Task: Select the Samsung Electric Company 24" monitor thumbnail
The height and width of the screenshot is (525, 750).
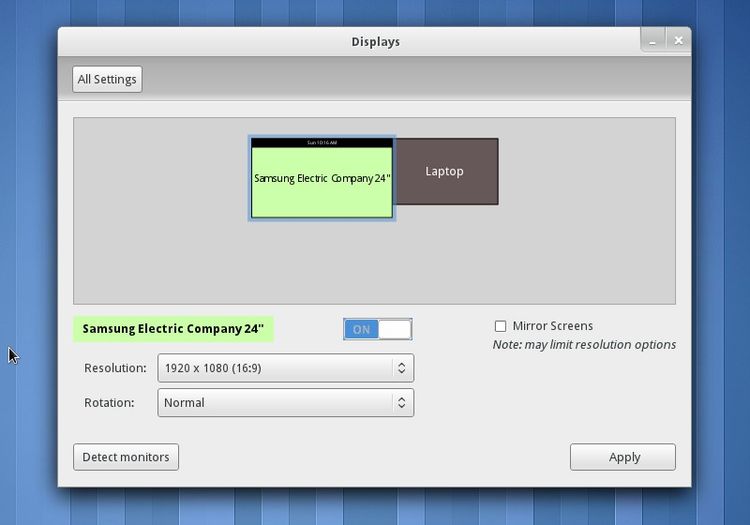Action: pyautogui.click(x=321, y=185)
